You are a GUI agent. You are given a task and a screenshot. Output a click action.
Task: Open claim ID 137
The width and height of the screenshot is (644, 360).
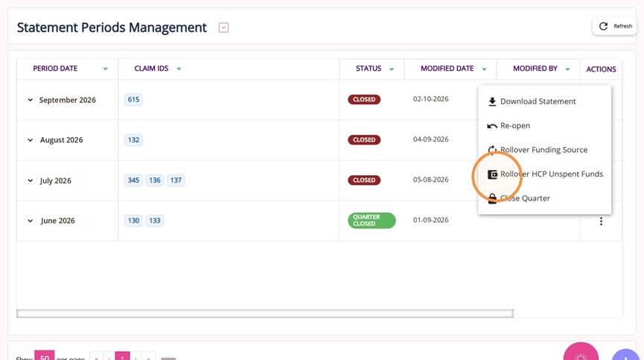pyautogui.click(x=176, y=180)
